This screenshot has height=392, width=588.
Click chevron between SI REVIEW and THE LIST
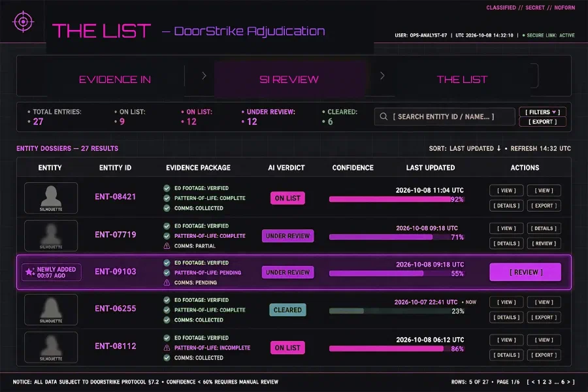(x=382, y=76)
